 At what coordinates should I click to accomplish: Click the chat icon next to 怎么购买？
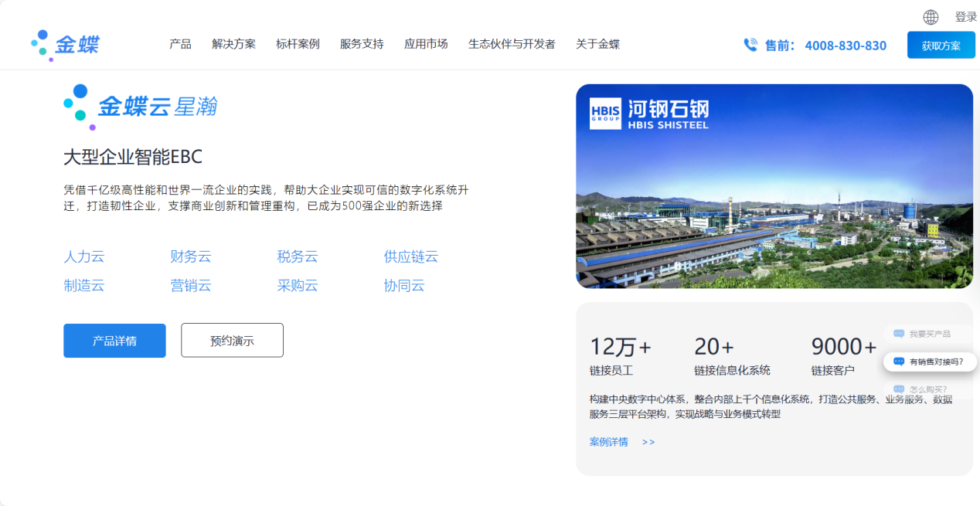pos(899,389)
